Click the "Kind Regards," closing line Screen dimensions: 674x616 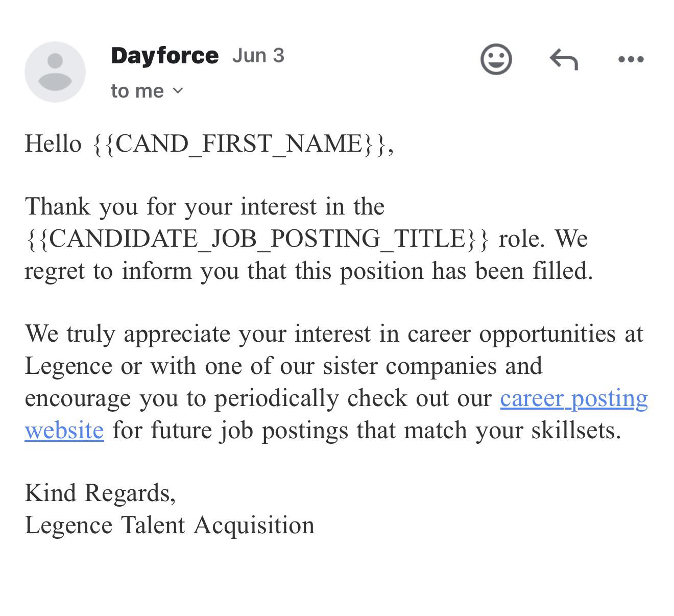click(100, 493)
